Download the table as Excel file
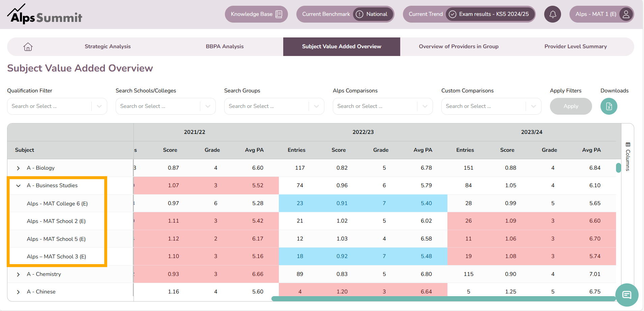644x311 pixels. pyautogui.click(x=609, y=106)
